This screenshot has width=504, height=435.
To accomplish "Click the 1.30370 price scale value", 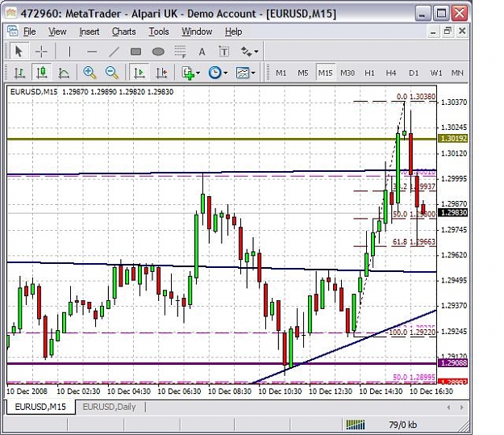I will point(454,102).
